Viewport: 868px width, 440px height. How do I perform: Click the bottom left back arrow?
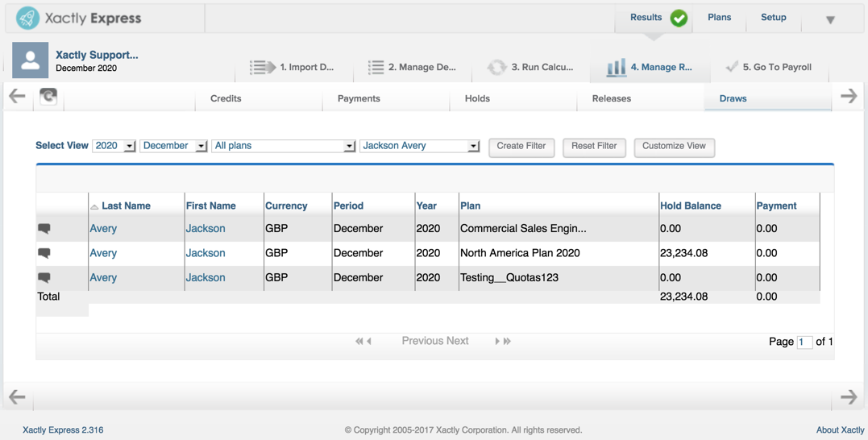(17, 396)
